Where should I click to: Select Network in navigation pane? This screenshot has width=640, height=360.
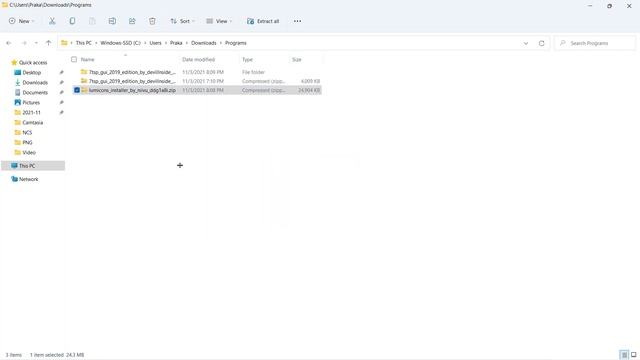pyautogui.click(x=28, y=179)
